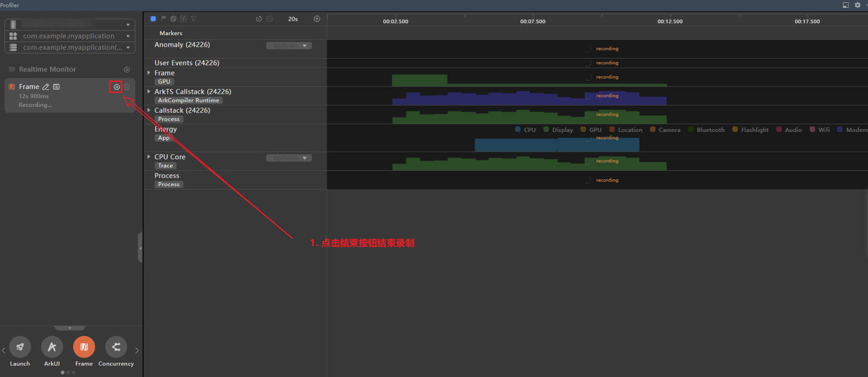Expand the CPU Core lane
Screen dimensions: 868x377
coord(149,157)
